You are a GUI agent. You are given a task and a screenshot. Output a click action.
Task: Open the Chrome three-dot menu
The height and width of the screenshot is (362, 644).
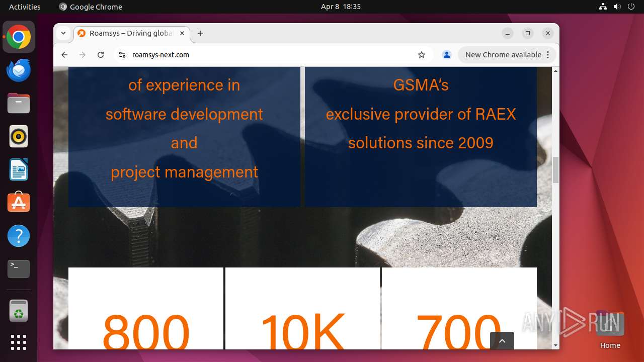click(x=548, y=55)
